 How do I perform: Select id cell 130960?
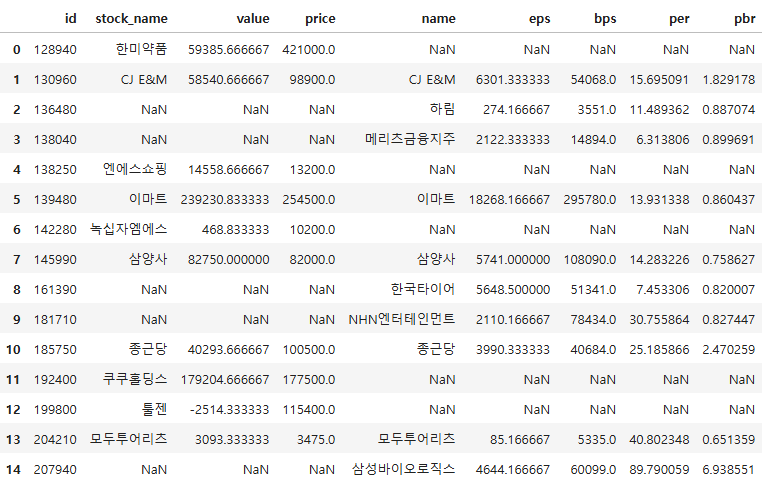(x=55, y=80)
